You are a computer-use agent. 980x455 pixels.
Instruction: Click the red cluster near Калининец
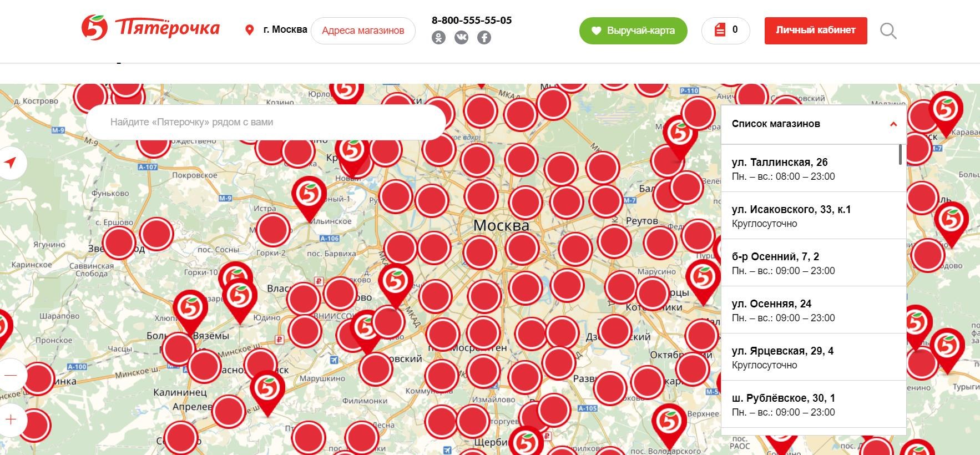pyautogui.click(x=204, y=367)
